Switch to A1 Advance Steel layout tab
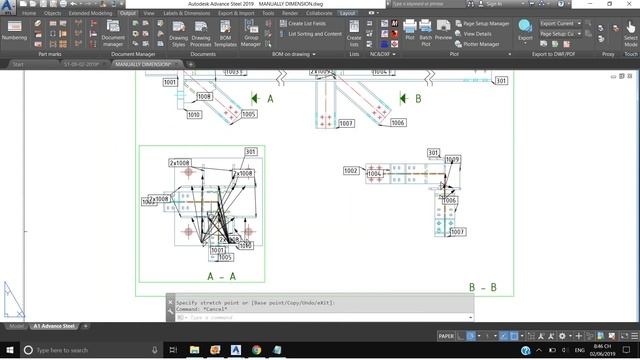640x360 pixels. tap(54, 326)
